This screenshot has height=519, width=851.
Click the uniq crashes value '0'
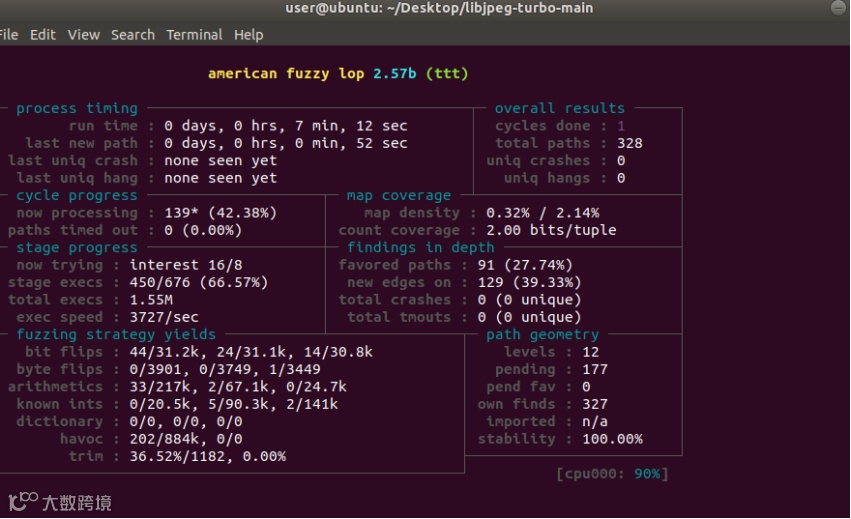pyautogui.click(x=621, y=161)
